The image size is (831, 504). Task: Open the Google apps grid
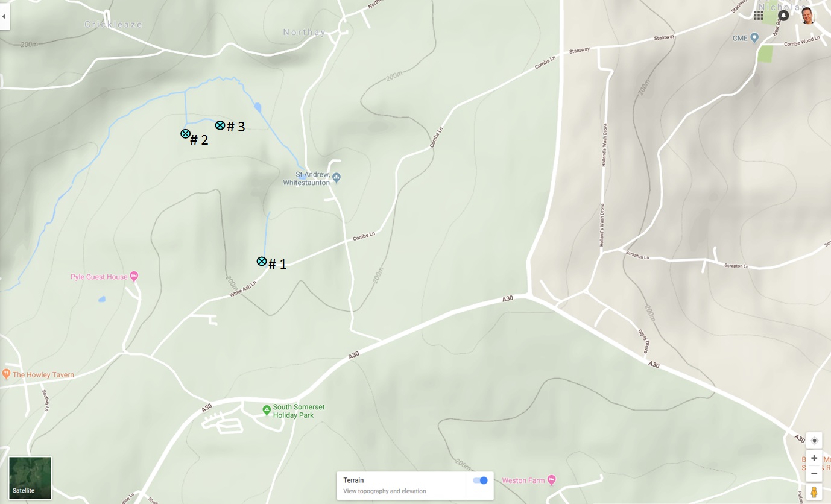point(759,16)
